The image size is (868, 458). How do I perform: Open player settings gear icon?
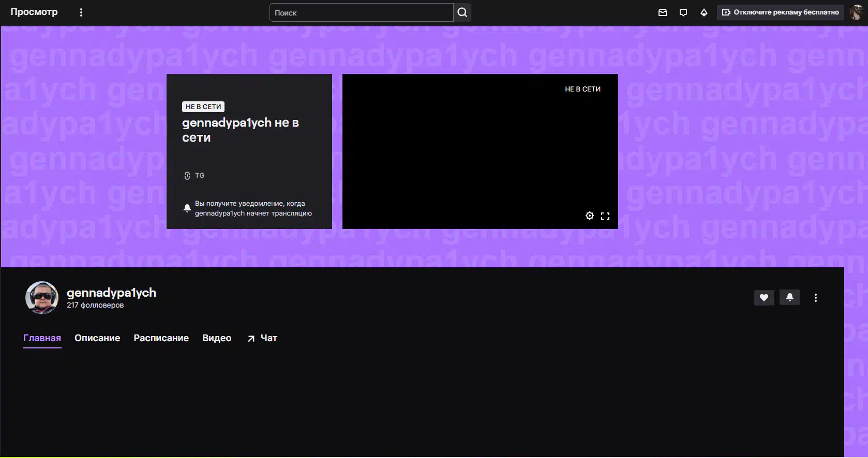click(590, 216)
